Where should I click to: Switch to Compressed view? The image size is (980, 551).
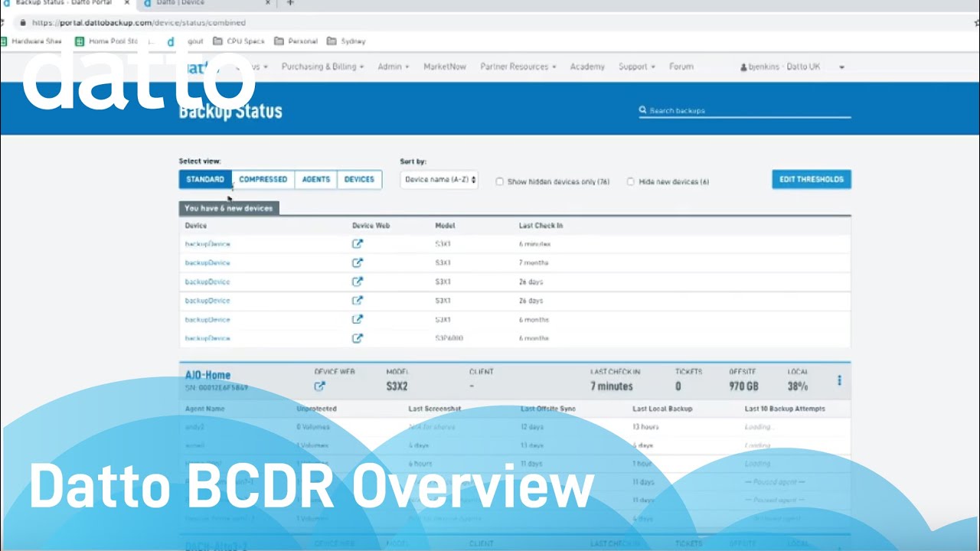click(263, 180)
